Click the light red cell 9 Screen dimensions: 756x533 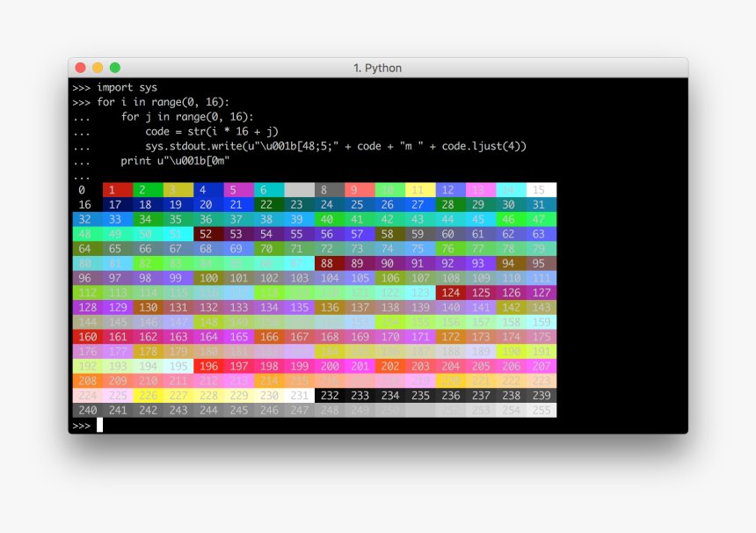[x=360, y=190]
